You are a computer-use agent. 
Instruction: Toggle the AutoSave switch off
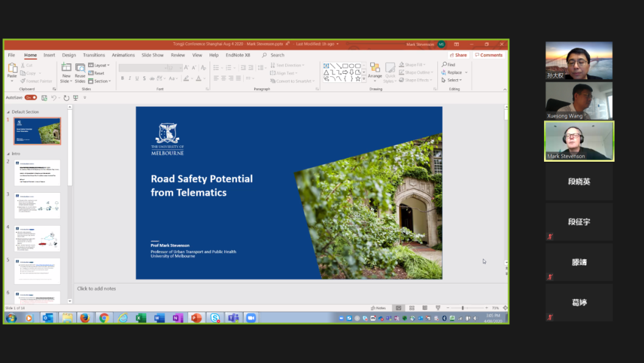point(30,98)
